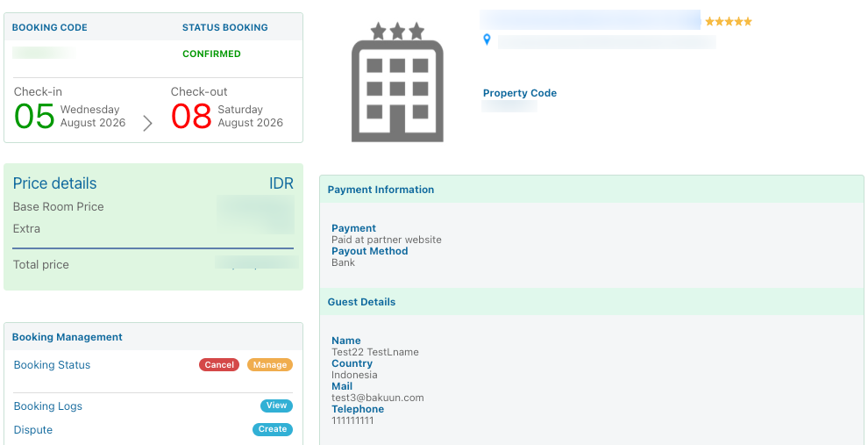The image size is (868, 445).
Task: Click the Property Code label
Action: coord(520,93)
